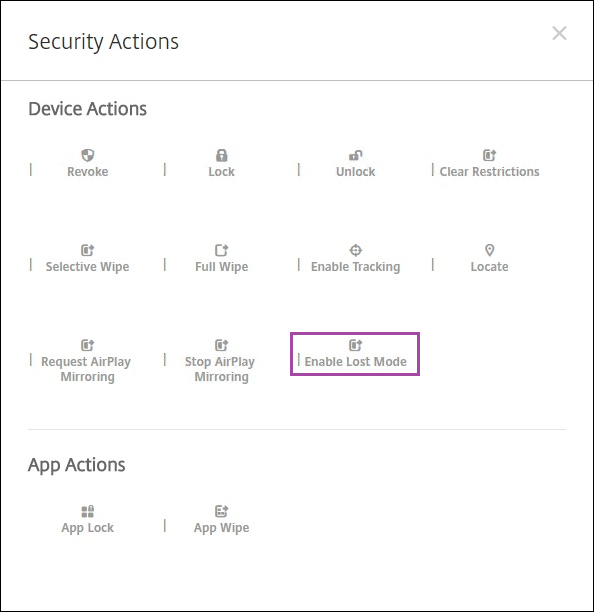The height and width of the screenshot is (612, 594).
Task: Click the Clear Restrictions icon
Action: (489, 155)
